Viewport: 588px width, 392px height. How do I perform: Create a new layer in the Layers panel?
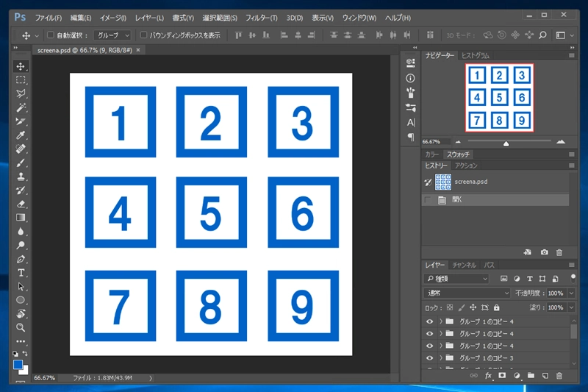(545, 376)
